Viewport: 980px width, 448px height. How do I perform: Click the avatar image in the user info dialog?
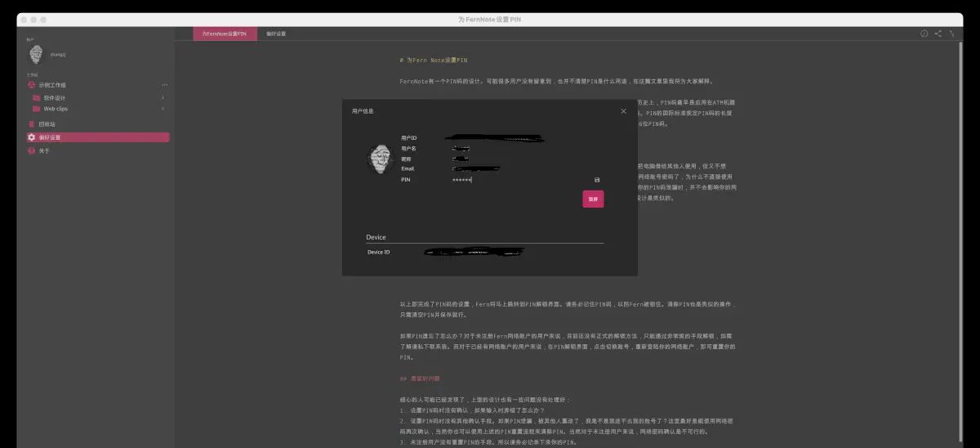(381, 159)
